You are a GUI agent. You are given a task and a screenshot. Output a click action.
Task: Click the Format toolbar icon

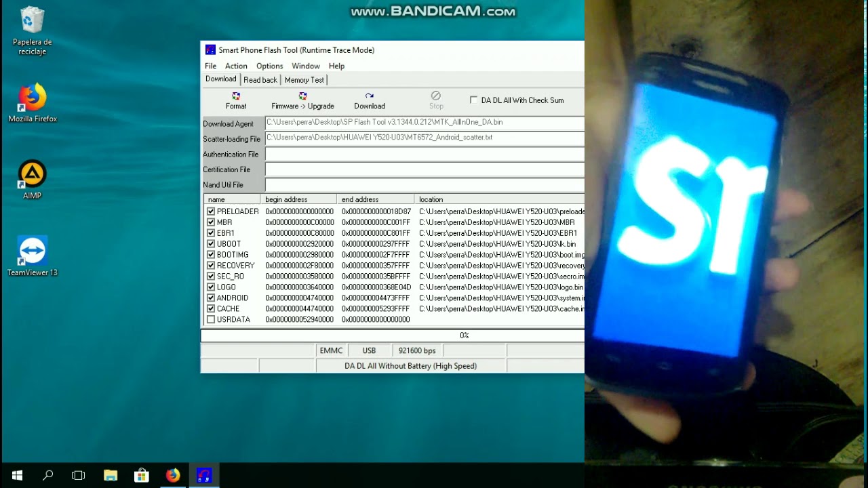pyautogui.click(x=236, y=101)
